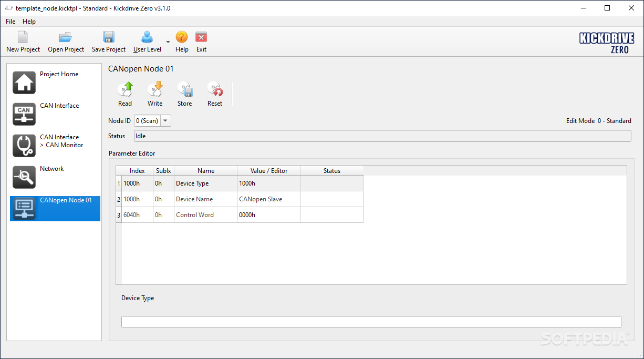The width and height of the screenshot is (644, 359).
Task: Open User Level person icon
Action: pos(147,37)
